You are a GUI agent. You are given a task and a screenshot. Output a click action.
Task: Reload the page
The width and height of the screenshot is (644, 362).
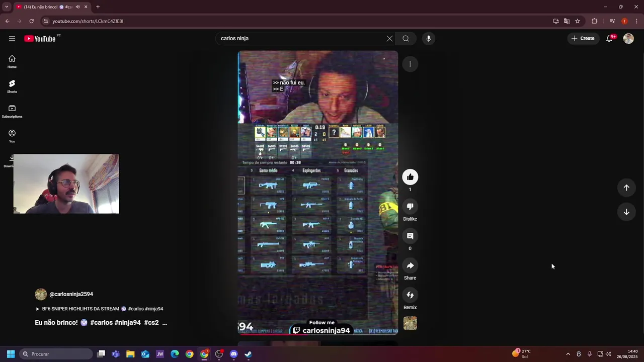32,21
